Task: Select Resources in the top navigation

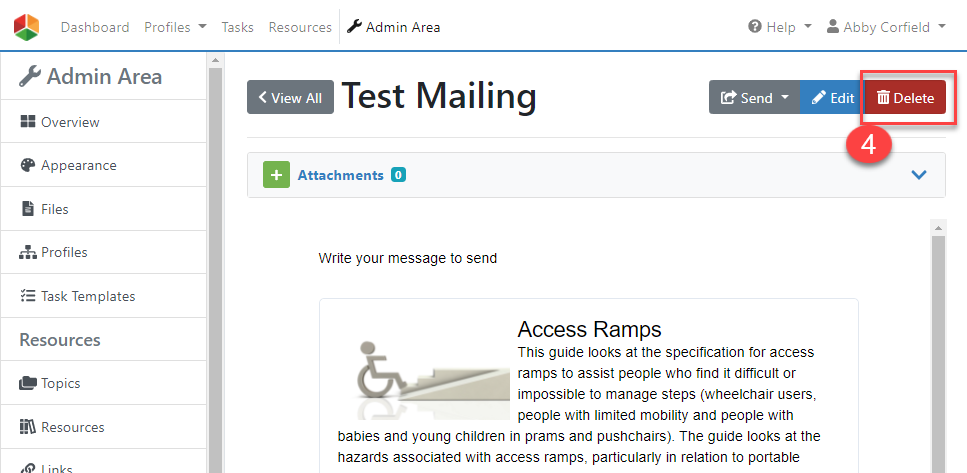Action: [x=300, y=27]
